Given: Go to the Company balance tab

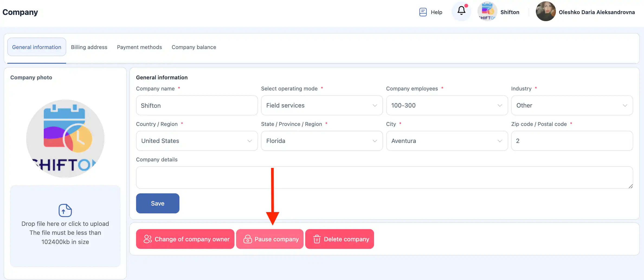Looking at the screenshot, I should (x=194, y=47).
